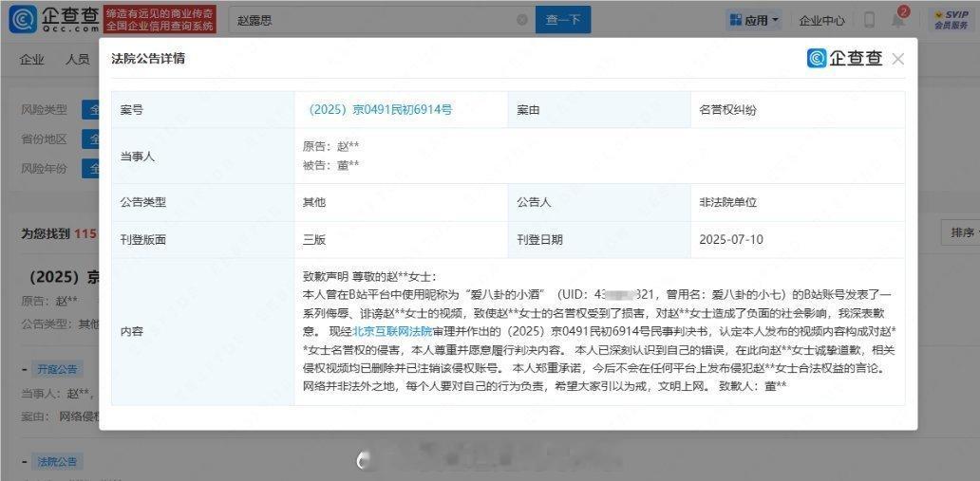
Task: Open the notifications bell icon
Action: point(897,20)
